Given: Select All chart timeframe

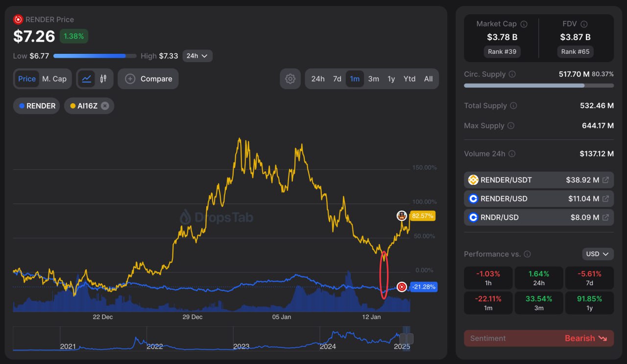Looking at the screenshot, I should click(x=429, y=79).
